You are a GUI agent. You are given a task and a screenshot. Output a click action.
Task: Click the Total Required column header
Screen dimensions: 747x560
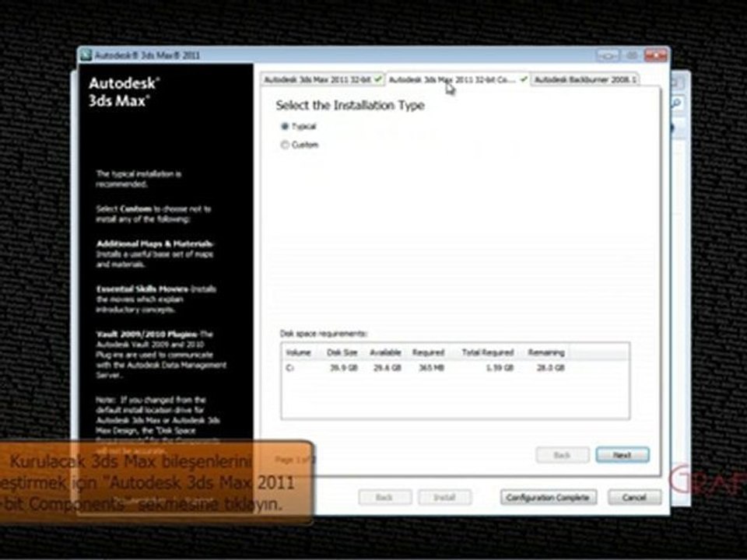(x=487, y=352)
